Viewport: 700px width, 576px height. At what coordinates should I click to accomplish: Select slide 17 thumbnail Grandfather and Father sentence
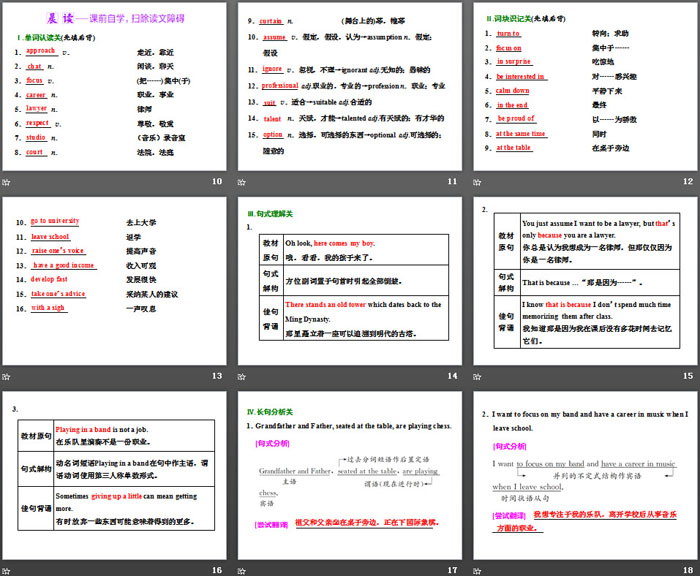coord(350,476)
